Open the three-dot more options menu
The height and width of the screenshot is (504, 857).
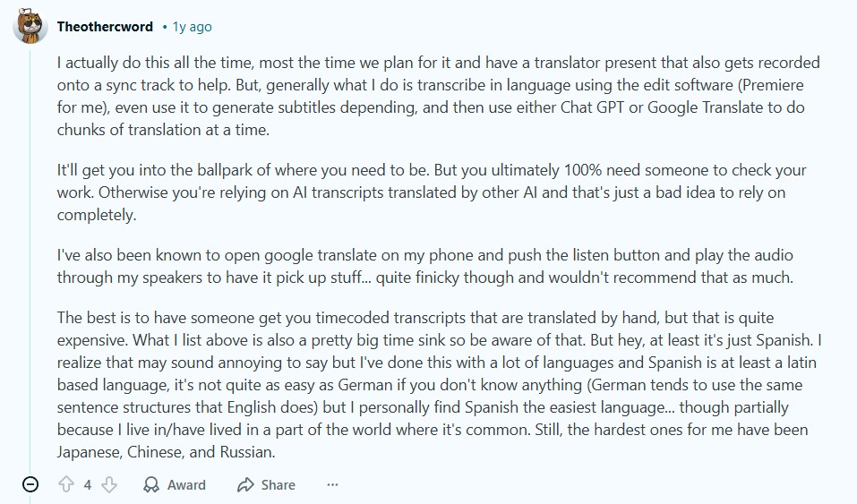pyautogui.click(x=332, y=484)
